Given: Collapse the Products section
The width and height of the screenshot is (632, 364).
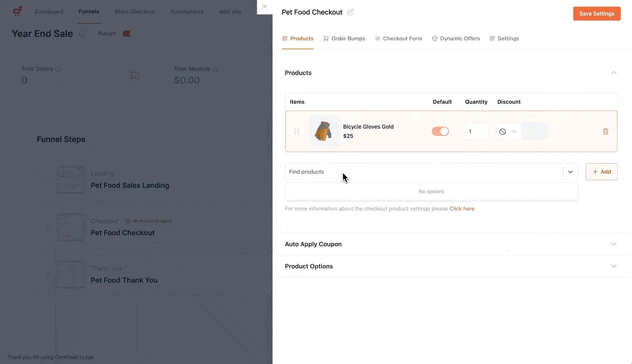Looking at the screenshot, I should [614, 73].
